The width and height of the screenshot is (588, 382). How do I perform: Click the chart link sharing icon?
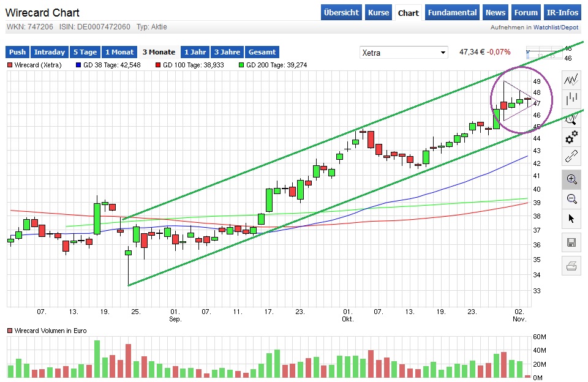571,157
